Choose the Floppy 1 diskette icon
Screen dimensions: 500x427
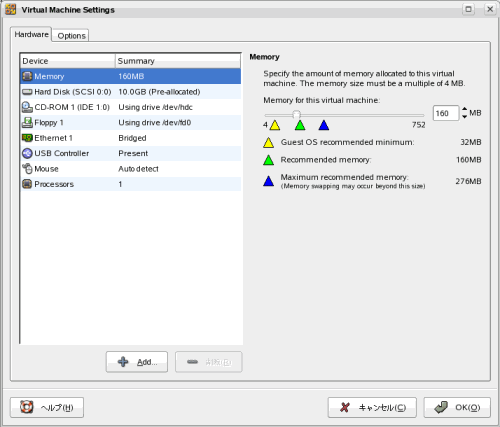pyautogui.click(x=27, y=122)
